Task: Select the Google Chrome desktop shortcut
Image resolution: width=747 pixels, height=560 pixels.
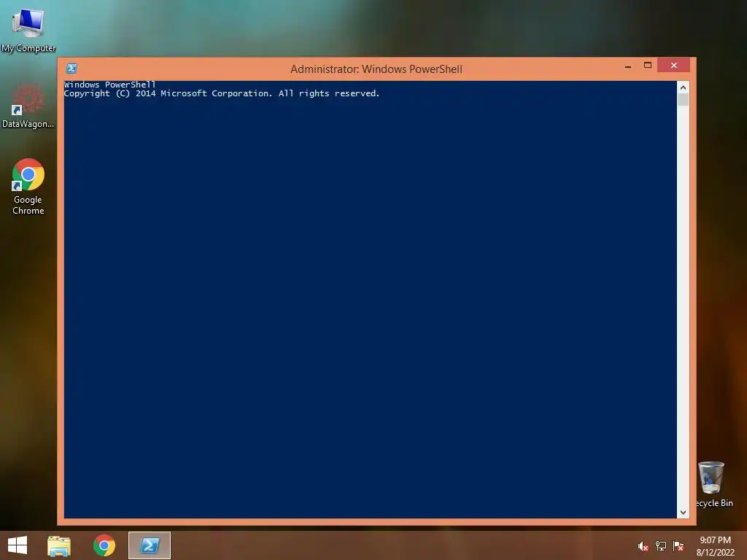Action: 28,187
